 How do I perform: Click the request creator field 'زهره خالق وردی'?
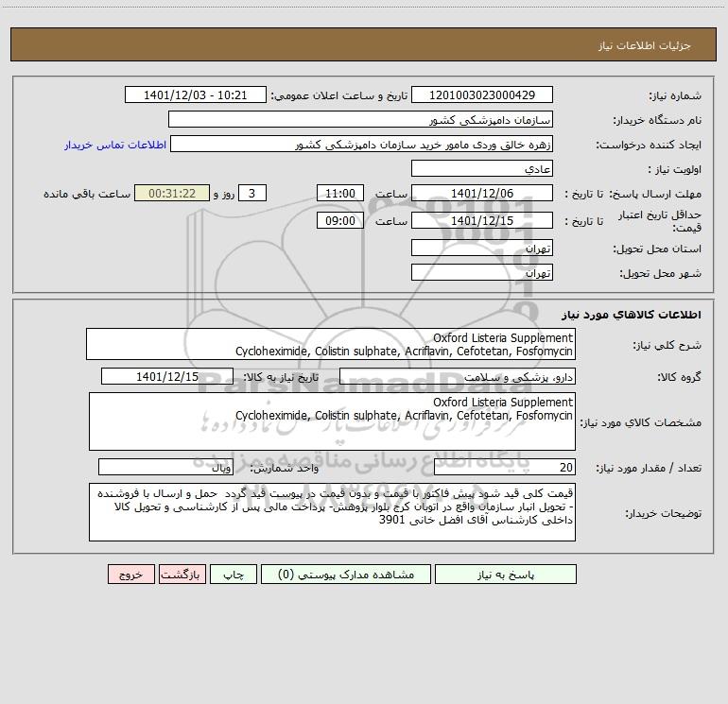[361, 145]
